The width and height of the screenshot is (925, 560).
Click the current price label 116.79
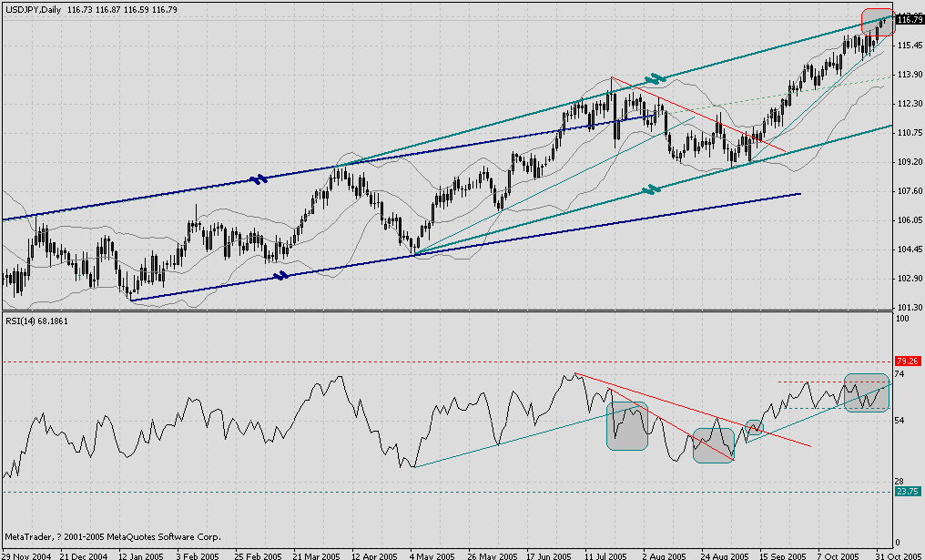point(908,18)
